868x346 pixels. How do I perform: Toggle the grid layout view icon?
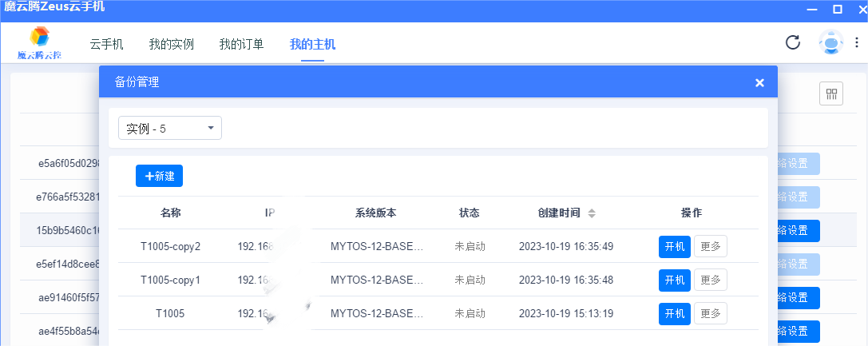click(x=831, y=94)
